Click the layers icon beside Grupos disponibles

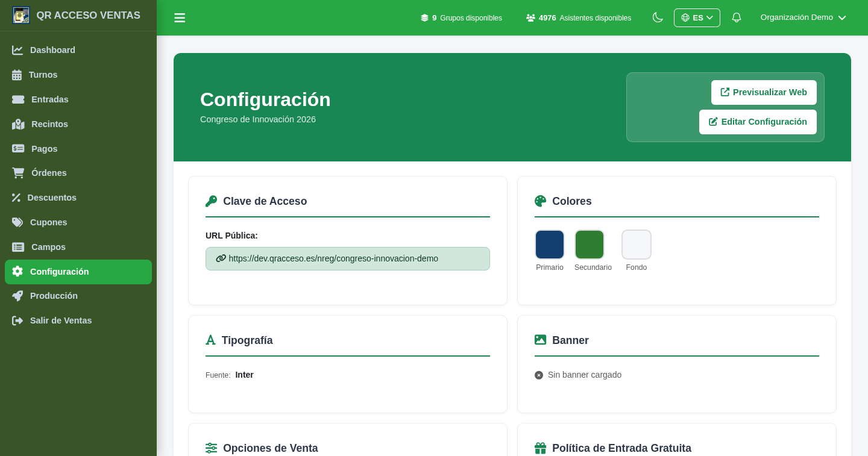coord(424,18)
